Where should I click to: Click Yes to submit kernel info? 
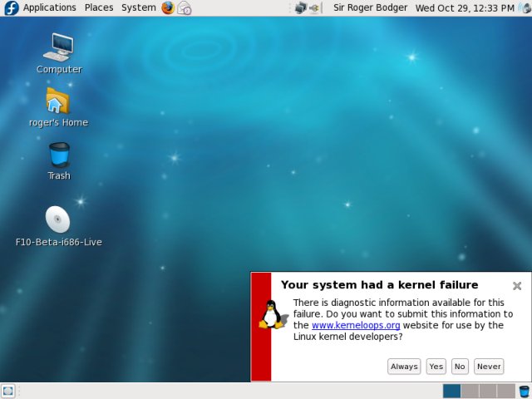coord(436,367)
